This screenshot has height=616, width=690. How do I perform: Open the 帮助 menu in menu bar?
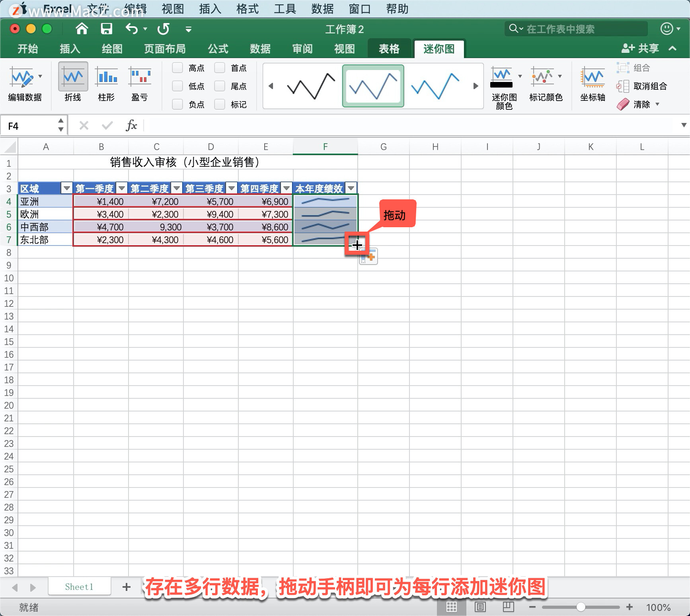coord(397,9)
